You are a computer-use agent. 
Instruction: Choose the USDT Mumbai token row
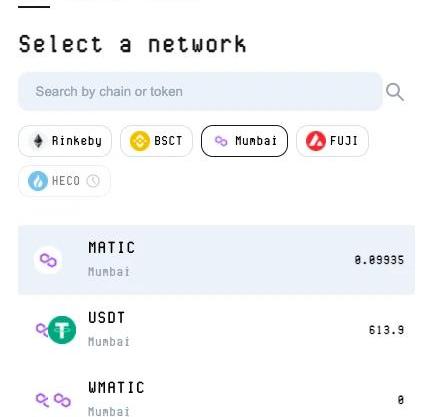tap(216, 330)
